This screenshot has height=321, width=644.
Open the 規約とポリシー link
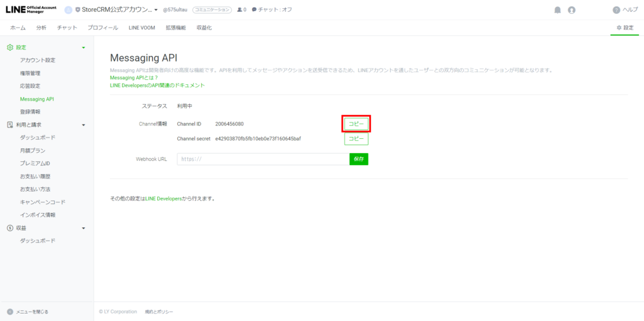pyautogui.click(x=159, y=312)
